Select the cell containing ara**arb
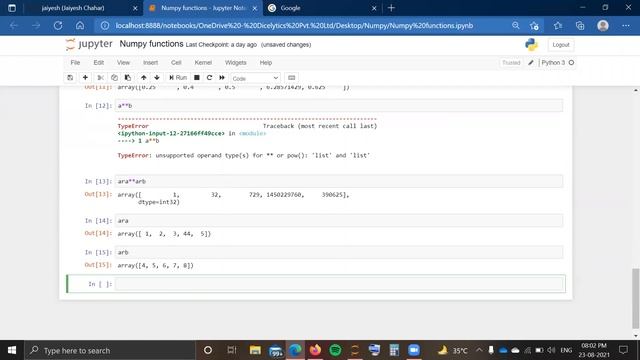 (339, 181)
